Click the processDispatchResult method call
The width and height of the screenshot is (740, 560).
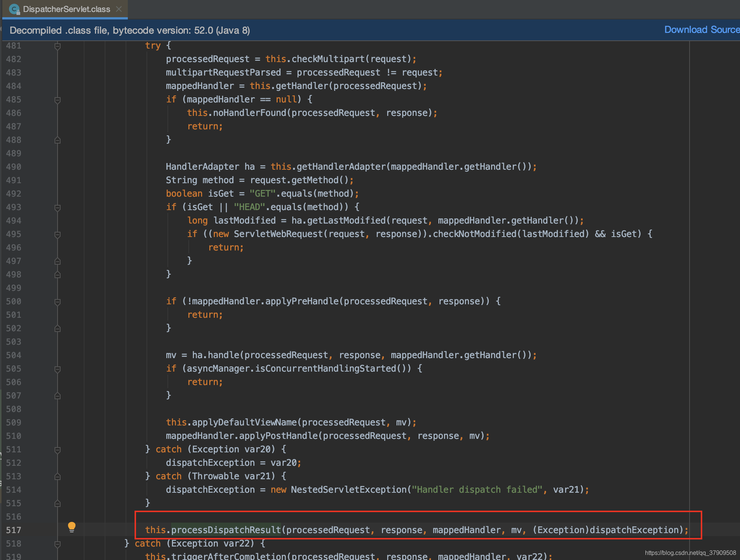coord(226,530)
